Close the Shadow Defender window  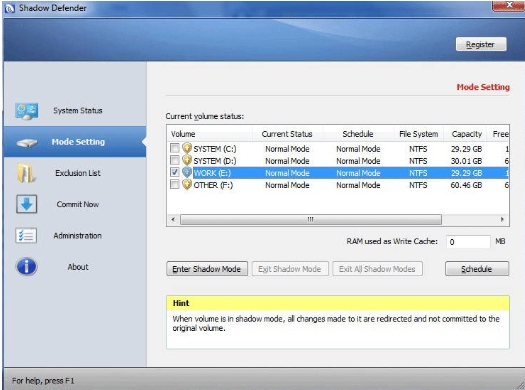tap(509, 6)
